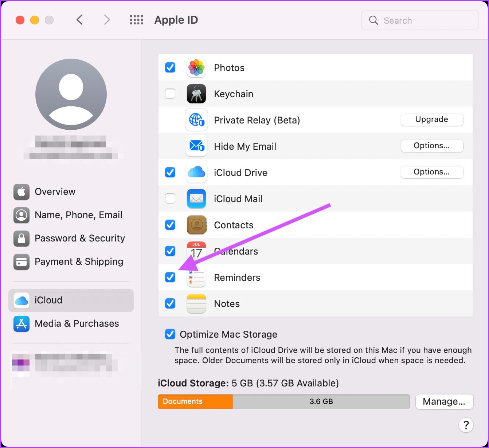Show all preferences grid icon
This screenshot has height=448, width=489.
pos(137,20)
